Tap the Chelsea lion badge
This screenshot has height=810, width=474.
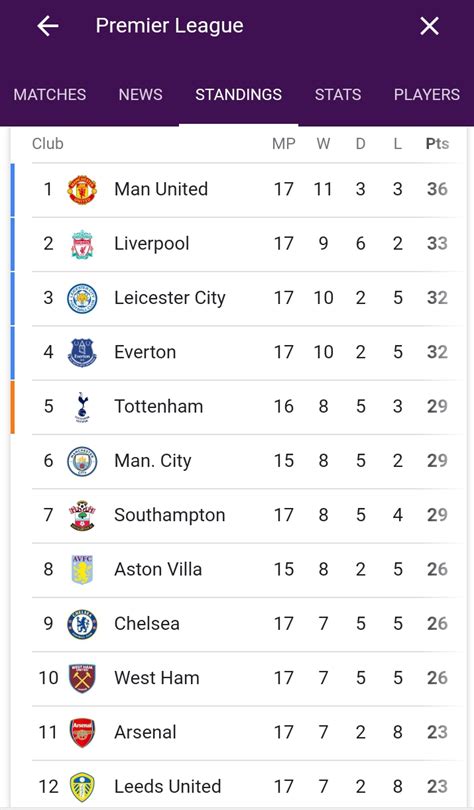click(82, 624)
